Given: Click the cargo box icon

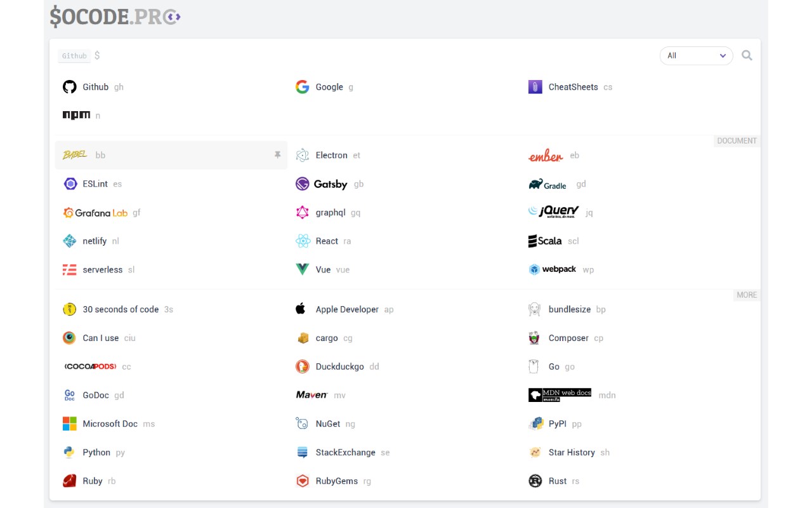Looking at the screenshot, I should 303,338.
